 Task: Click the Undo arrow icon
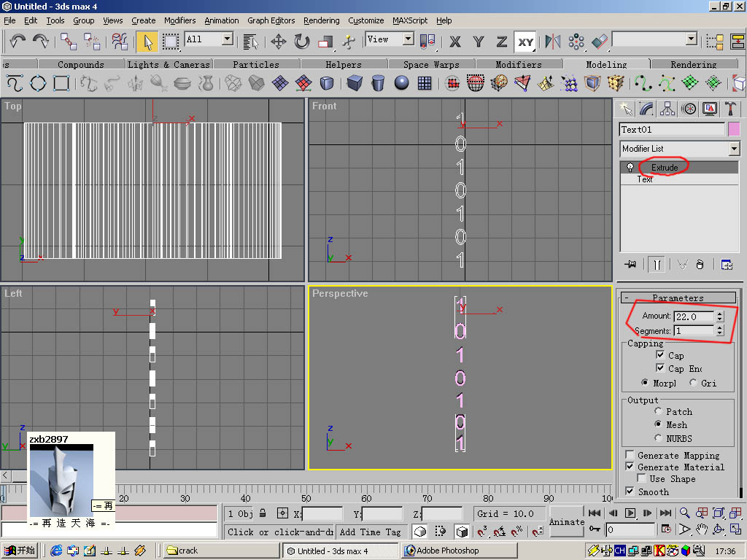click(18, 42)
